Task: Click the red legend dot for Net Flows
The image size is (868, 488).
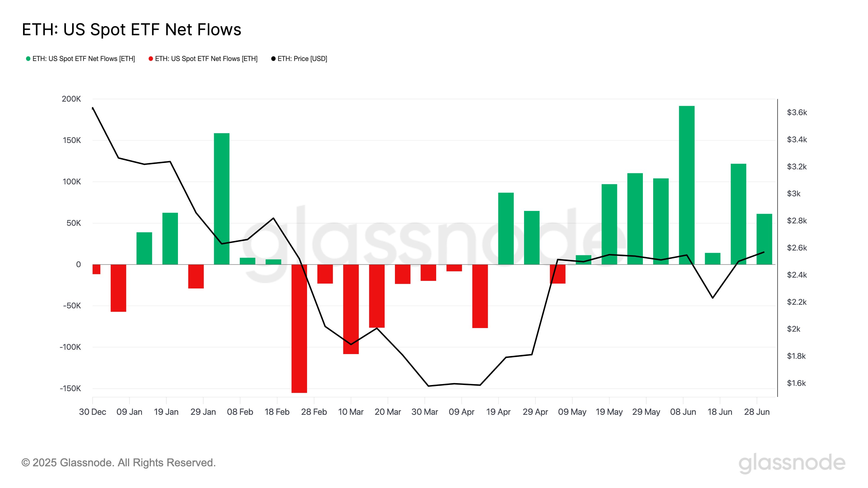Action: (151, 59)
